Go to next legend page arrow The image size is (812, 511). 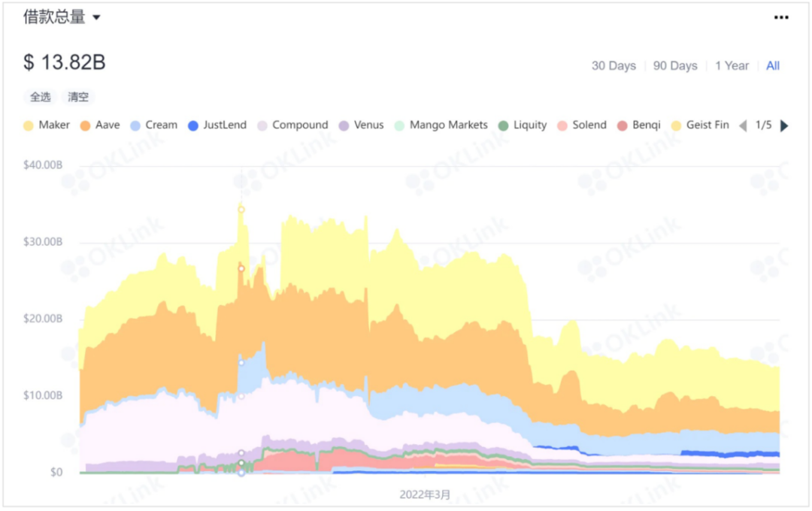pyautogui.click(x=784, y=125)
